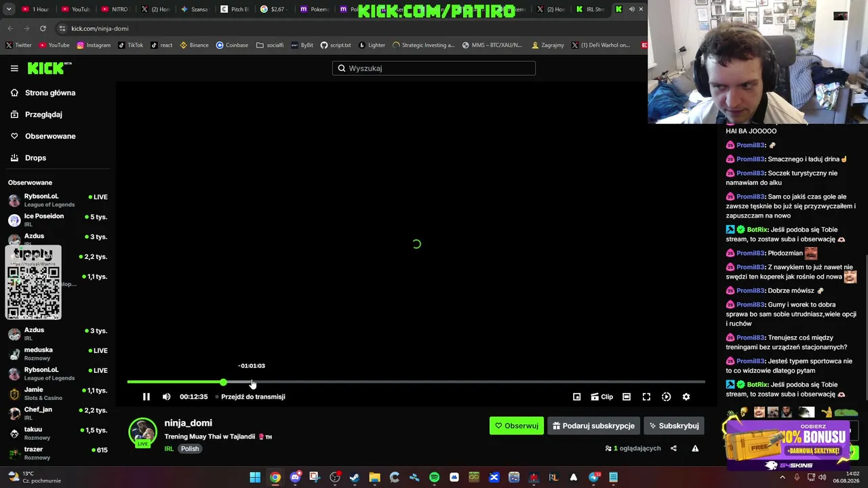Reload the browser page
Screen dimensions: 868x488
pos(43,28)
